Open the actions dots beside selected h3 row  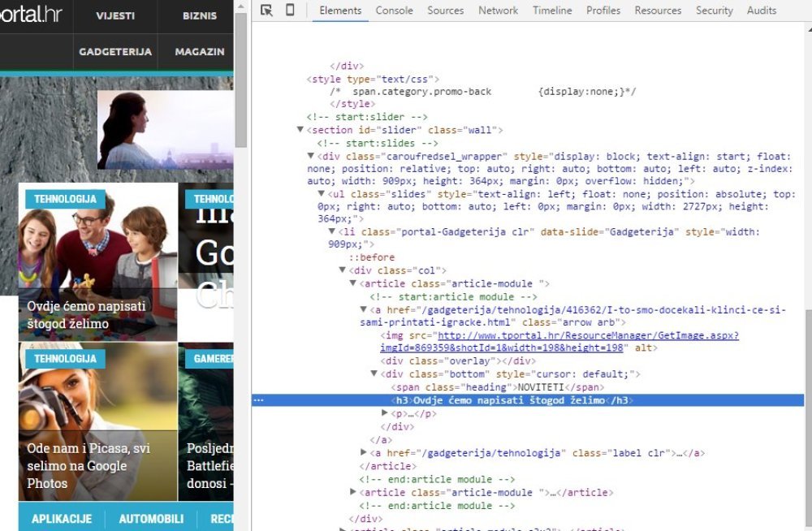click(x=258, y=400)
